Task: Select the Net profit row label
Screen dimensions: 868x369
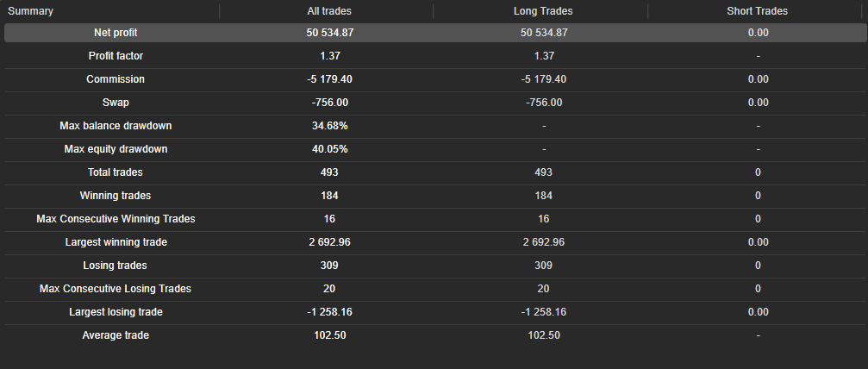Action: [116, 33]
